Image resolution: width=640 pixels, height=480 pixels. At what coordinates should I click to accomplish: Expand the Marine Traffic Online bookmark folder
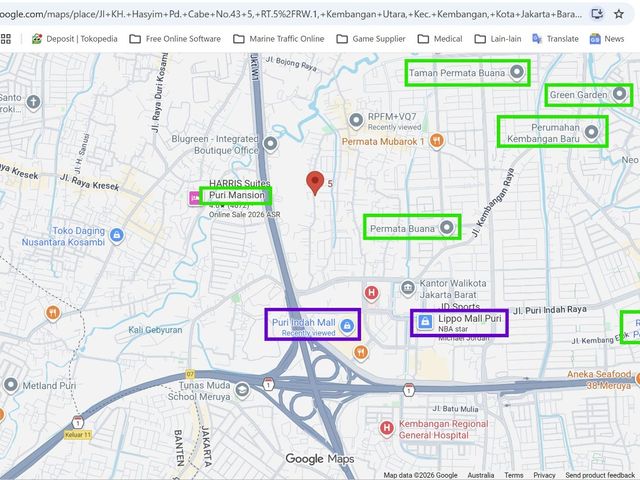pos(279,39)
